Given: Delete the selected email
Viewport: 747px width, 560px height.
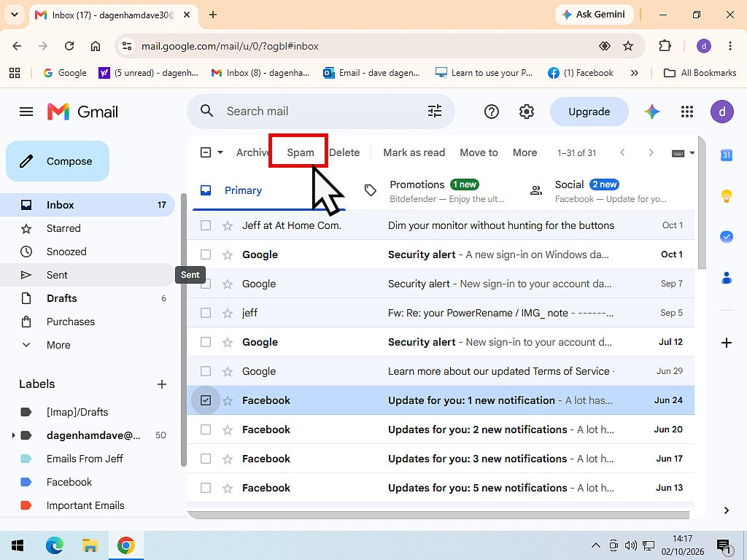Looking at the screenshot, I should pos(344,152).
